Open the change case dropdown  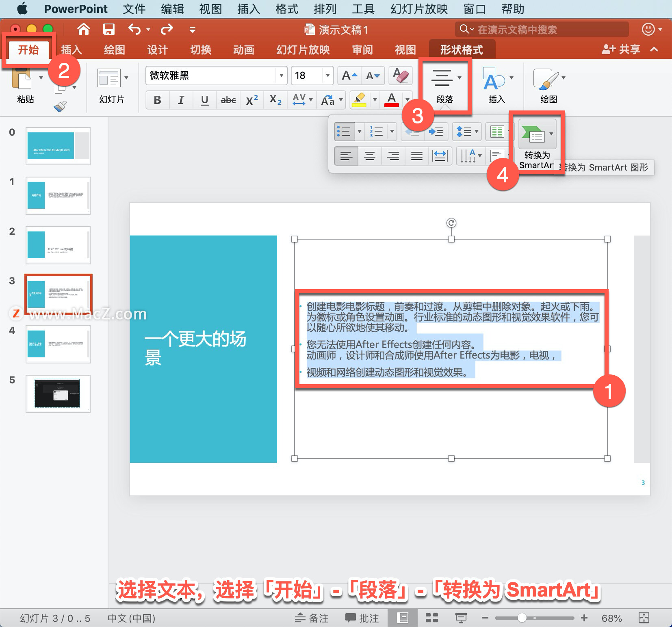(332, 99)
